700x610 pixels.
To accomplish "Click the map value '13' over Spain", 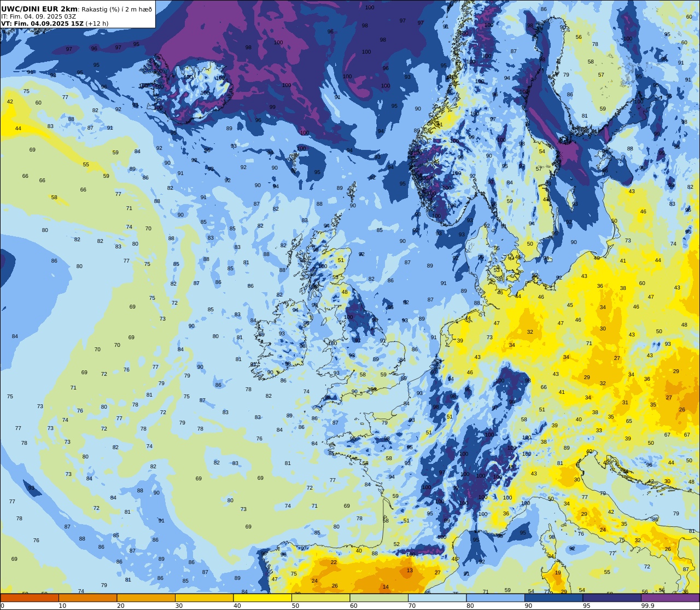I will tap(410, 570).
